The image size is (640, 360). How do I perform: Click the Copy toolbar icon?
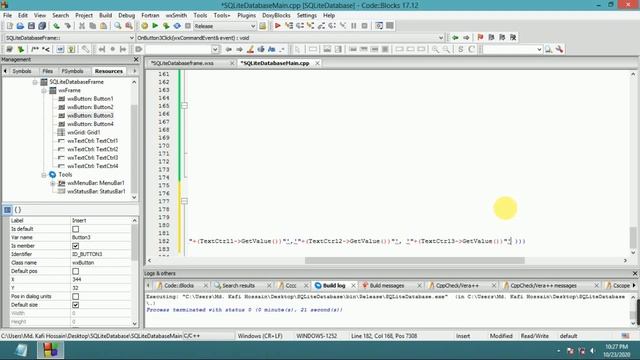coord(93,26)
